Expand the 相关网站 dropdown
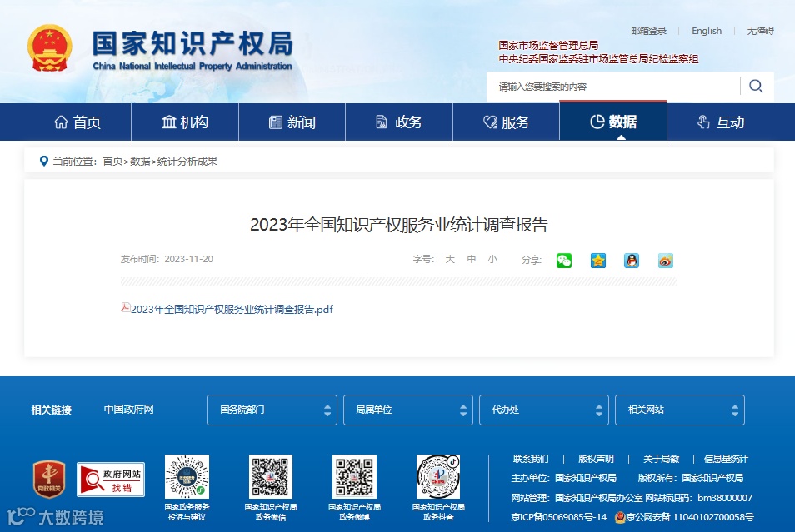Viewport: 795px width, 532px height. (x=680, y=410)
